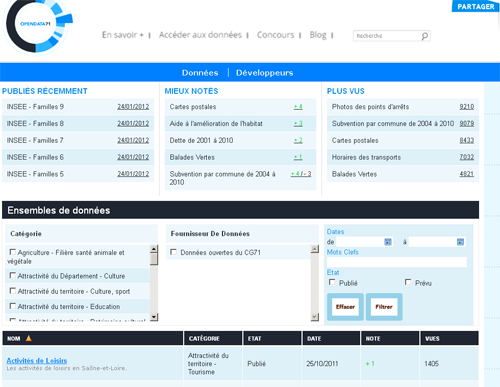Click the Mots Clefs keyword field

point(397,262)
